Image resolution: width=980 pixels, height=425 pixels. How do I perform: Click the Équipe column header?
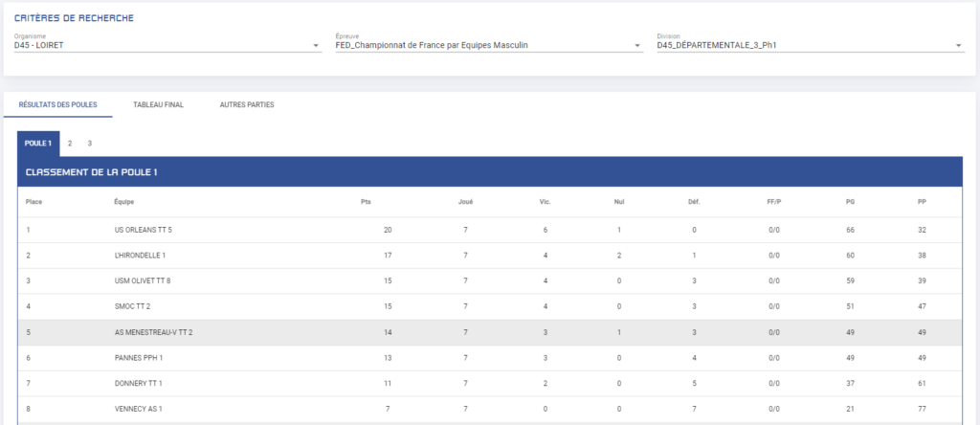[x=123, y=202]
